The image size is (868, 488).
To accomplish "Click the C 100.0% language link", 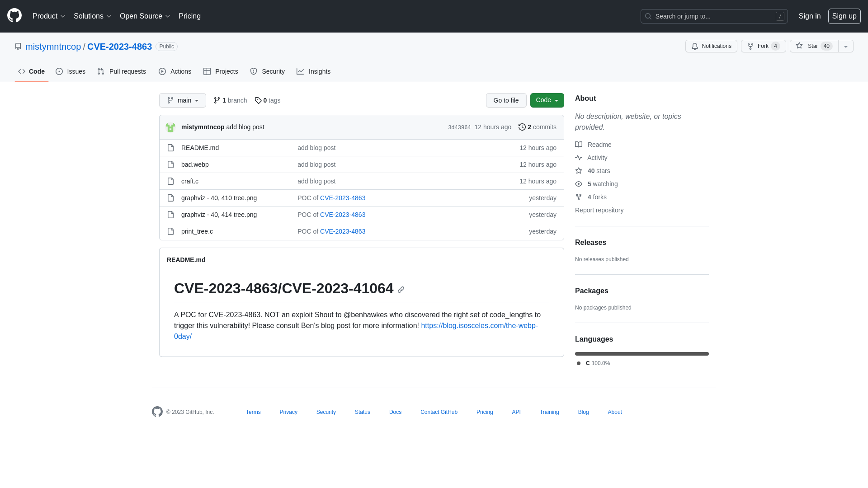I will (x=594, y=363).
